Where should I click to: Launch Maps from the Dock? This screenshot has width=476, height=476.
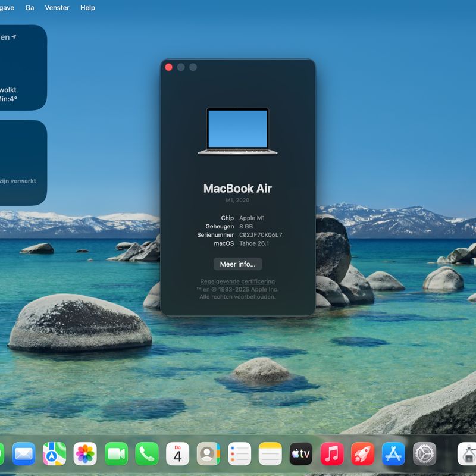(x=54, y=454)
